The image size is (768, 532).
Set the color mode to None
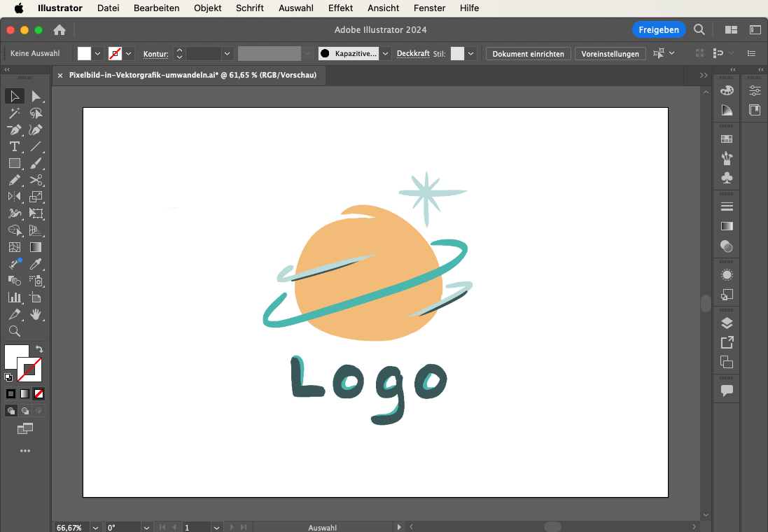(x=39, y=394)
